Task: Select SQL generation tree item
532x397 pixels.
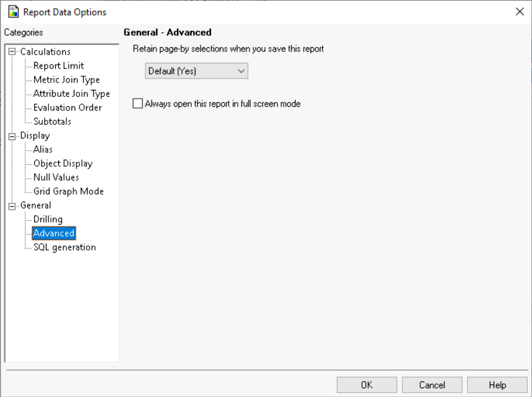Action: [65, 248]
